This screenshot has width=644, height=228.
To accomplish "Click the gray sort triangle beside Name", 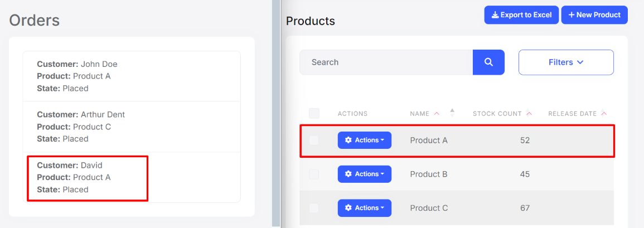I will coord(452,111).
